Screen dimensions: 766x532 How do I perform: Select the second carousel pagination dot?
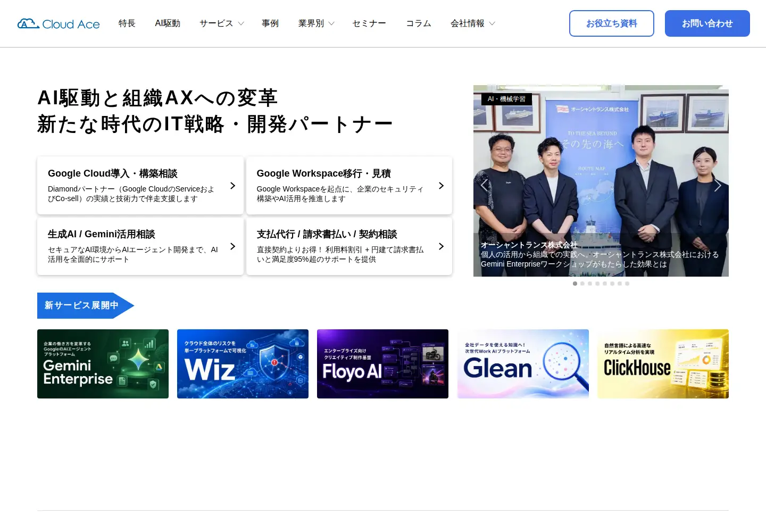[x=582, y=284]
